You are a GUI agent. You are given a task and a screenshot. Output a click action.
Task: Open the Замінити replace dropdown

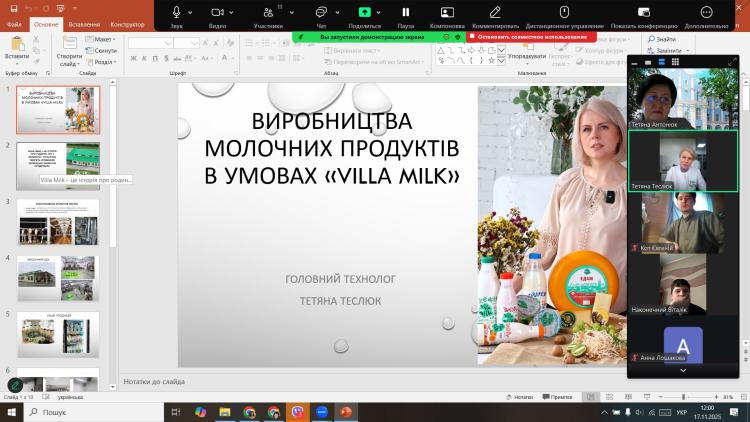[x=668, y=50]
